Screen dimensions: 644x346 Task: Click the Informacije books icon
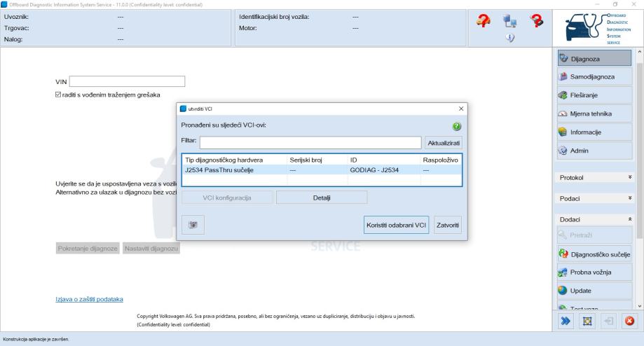563,132
